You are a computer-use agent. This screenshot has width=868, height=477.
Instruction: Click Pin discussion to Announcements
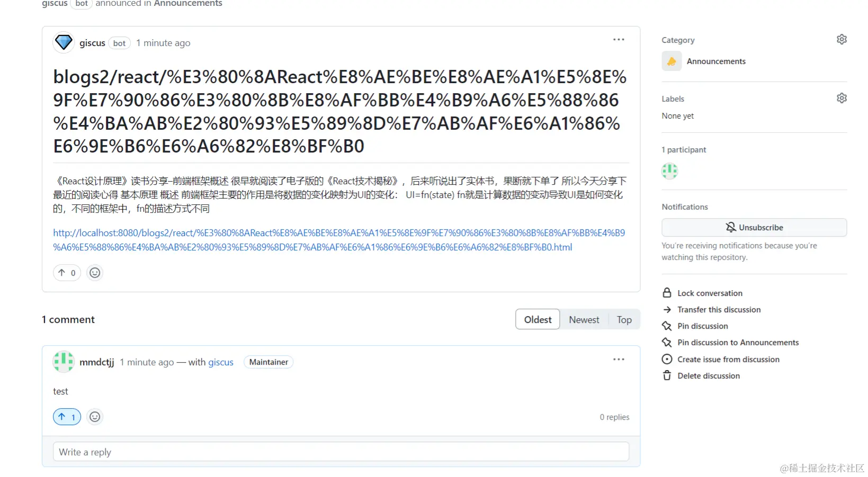(x=738, y=343)
